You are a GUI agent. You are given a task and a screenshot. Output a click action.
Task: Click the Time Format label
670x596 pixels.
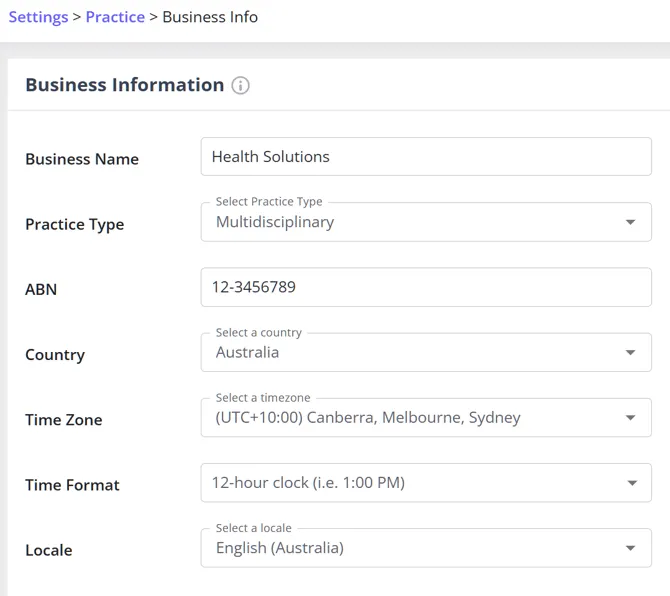click(x=73, y=485)
